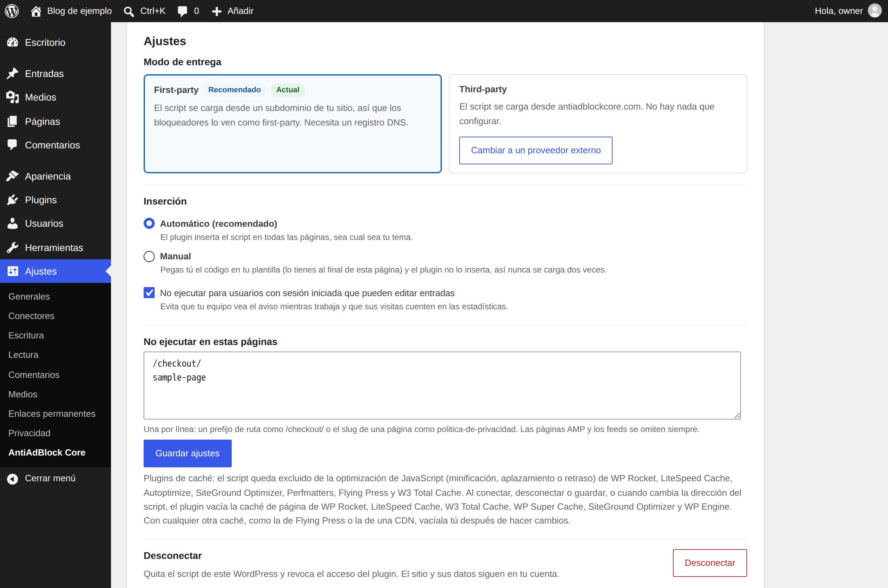
Task: Open the Generales settings submenu item
Action: pyautogui.click(x=29, y=296)
